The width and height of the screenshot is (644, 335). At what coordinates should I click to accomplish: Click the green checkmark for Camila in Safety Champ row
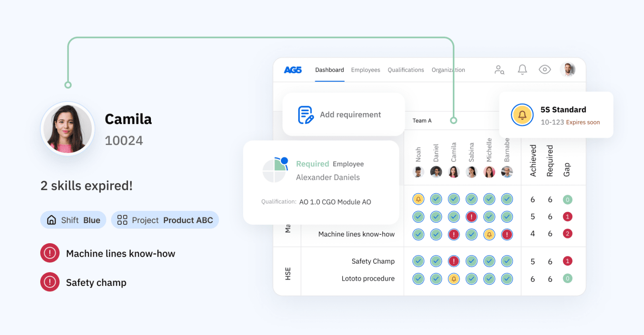[x=453, y=261]
